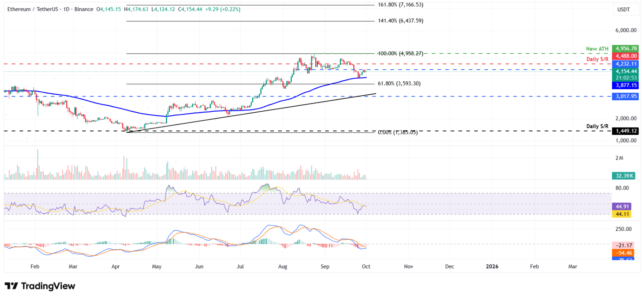The height and width of the screenshot is (299, 644).
Task: Select the purple RSI value 44.91
Action: [622, 207]
